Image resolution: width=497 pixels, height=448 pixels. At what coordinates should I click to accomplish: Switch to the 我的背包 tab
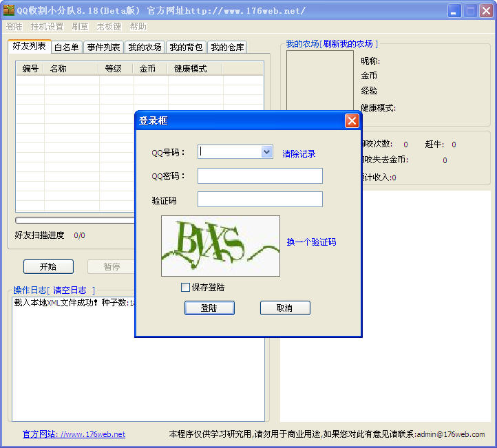186,47
